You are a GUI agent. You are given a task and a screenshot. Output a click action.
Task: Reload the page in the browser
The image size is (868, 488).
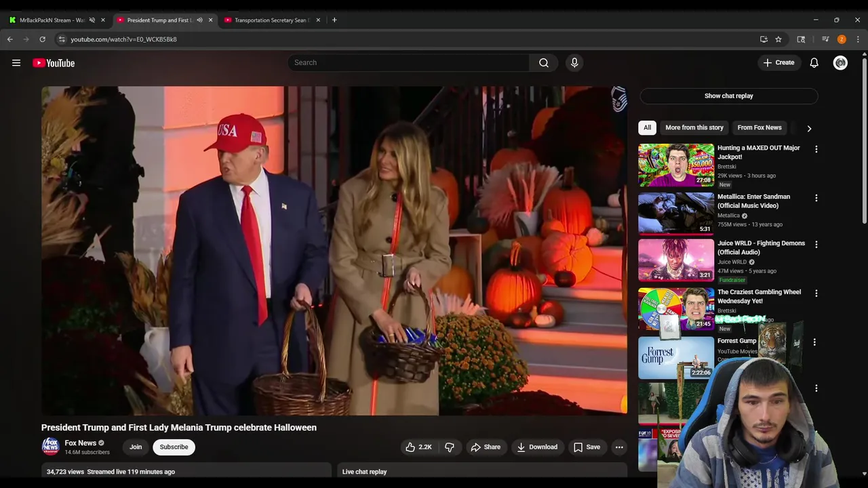tap(42, 39)
